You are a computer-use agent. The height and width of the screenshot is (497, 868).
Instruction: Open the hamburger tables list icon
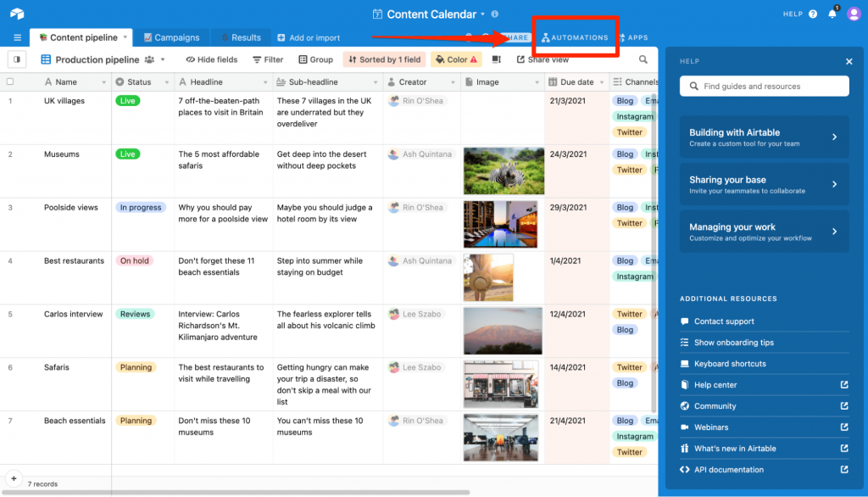pos(17,38)
